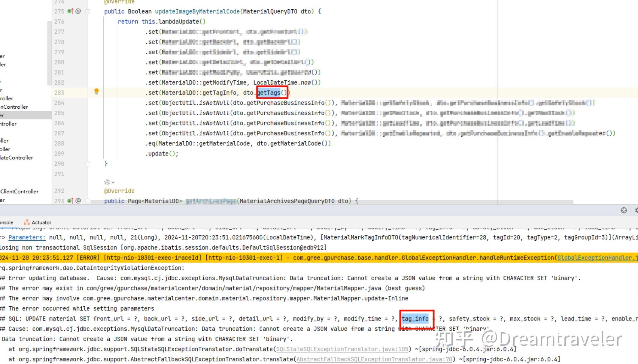Select ClientController in project tree
The width and height of the screenshot is (638, 364).
[x=20, y=191]
